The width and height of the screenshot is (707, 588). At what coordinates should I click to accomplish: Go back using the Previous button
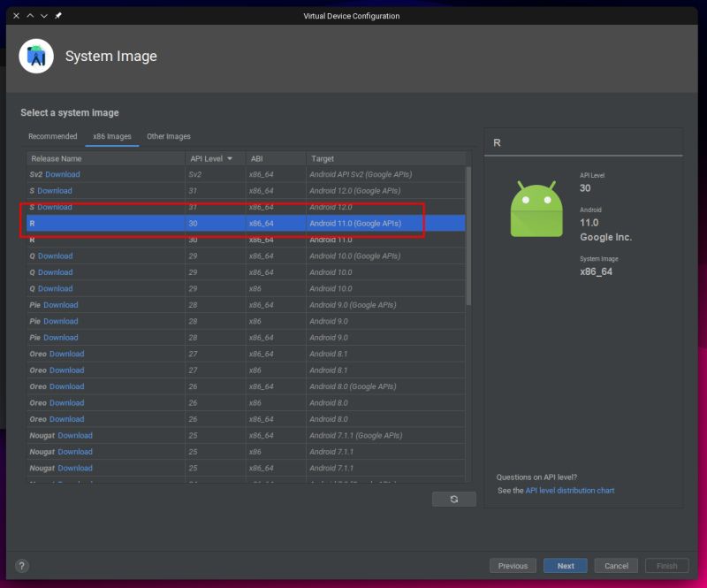tap(514, 565)
